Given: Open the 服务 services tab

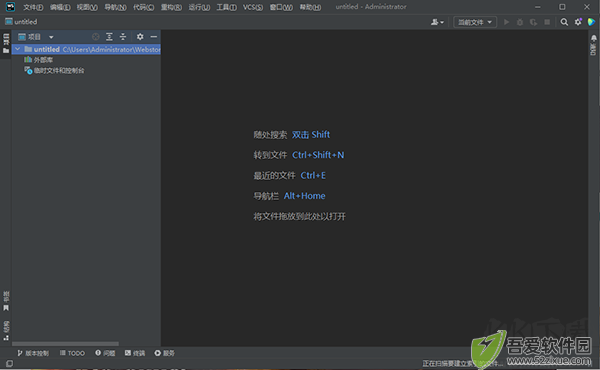Looking at the screenshot, I should pyautogui.click(x=165, y=353).
